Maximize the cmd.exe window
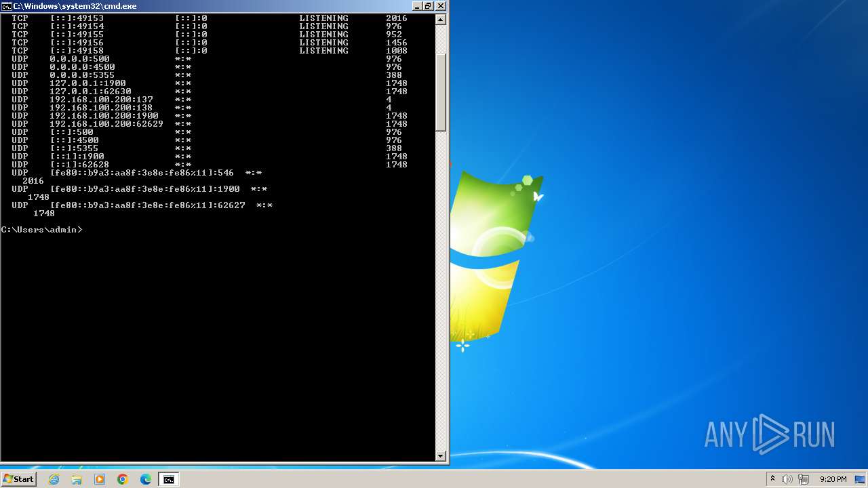The width and height of the screenshot is (868, 488). point(428,6)
